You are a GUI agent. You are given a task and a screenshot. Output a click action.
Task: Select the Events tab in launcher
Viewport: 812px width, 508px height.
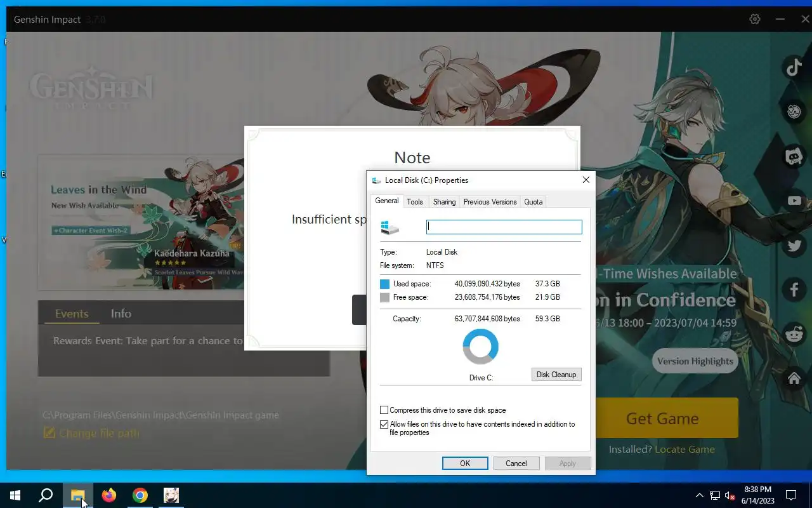click(x=72, y=314)
